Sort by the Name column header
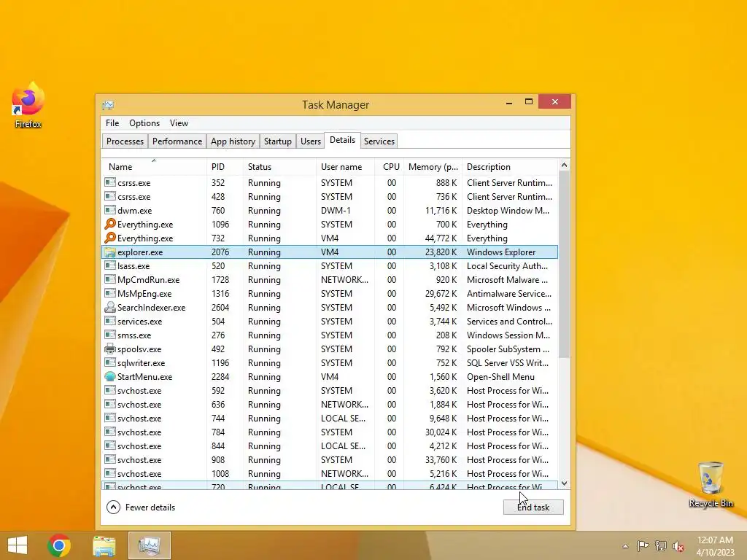The image size is (747, 560). point(154,167)
